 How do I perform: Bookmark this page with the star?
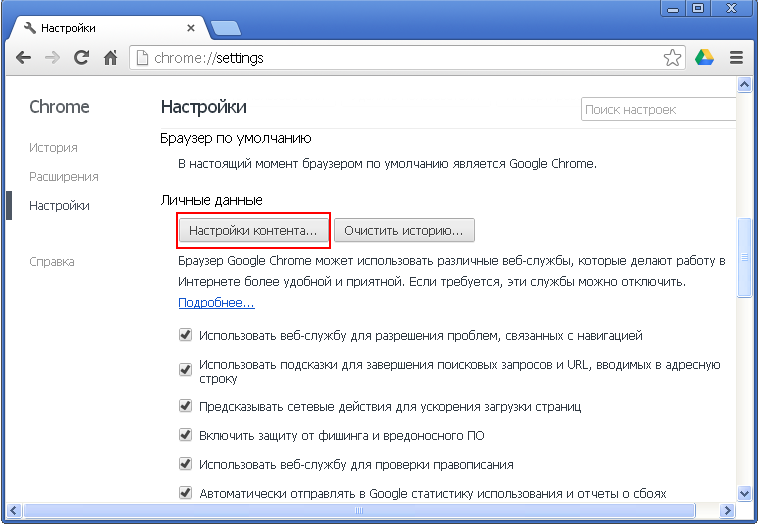click(672, 58)
